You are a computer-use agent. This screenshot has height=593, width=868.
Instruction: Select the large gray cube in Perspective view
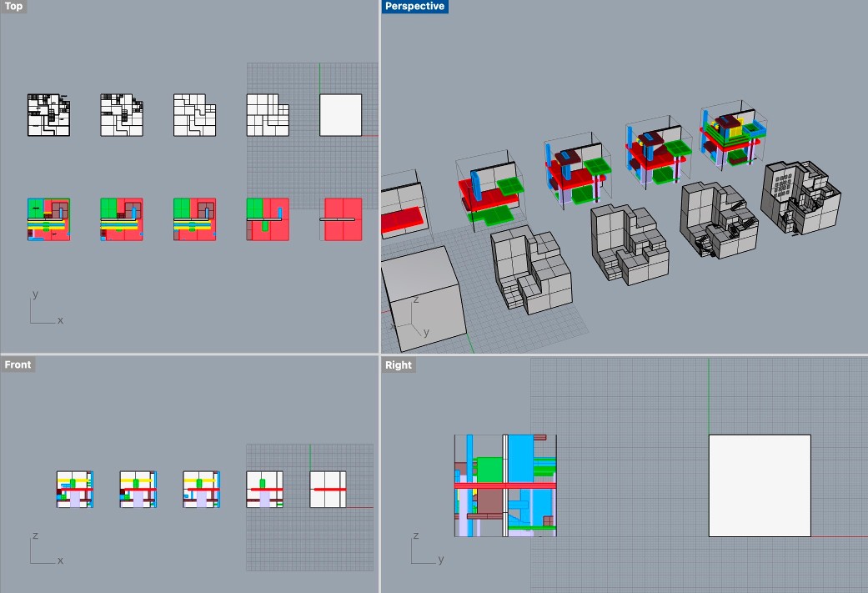click(425, 284)
